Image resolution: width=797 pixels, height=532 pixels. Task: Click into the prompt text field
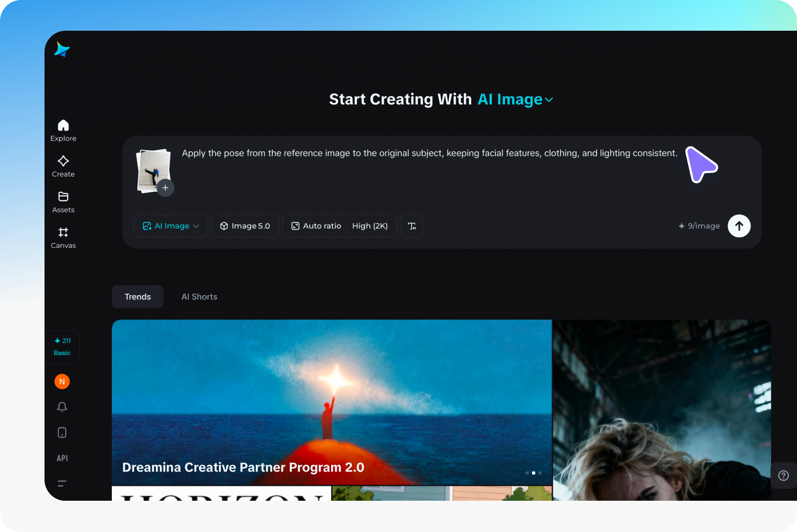430,153
